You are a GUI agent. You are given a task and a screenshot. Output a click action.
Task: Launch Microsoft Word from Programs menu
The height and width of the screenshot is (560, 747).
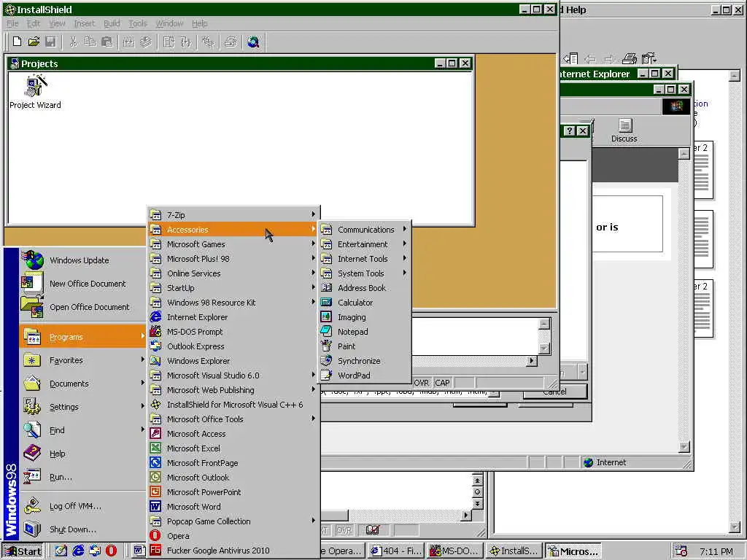click(233, 507)
